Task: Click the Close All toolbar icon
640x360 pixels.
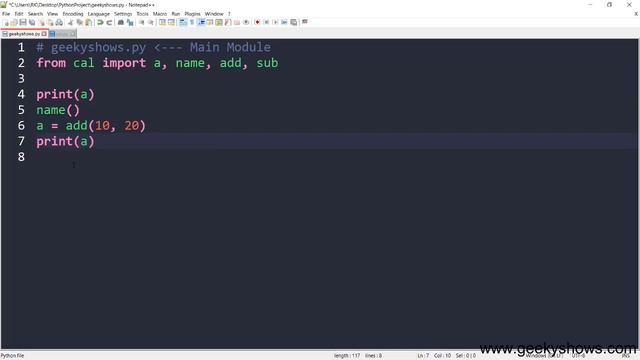Action: pos(50,22)
